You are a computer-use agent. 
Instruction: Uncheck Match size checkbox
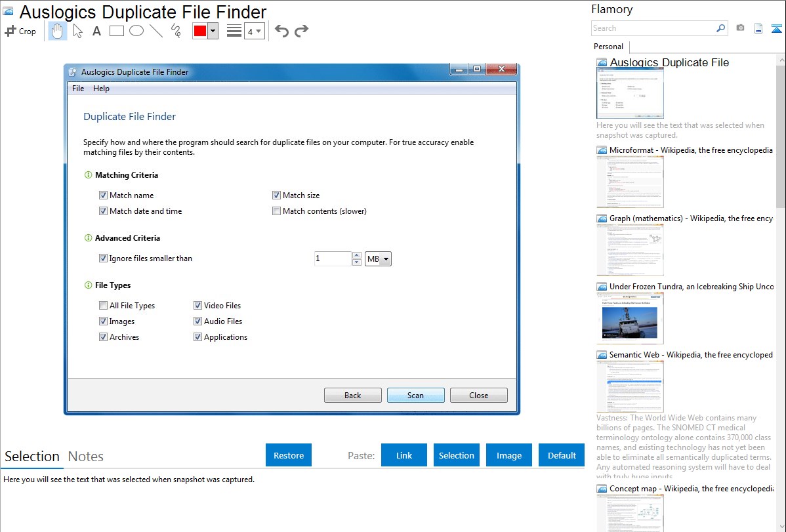[x=276, y=195]
